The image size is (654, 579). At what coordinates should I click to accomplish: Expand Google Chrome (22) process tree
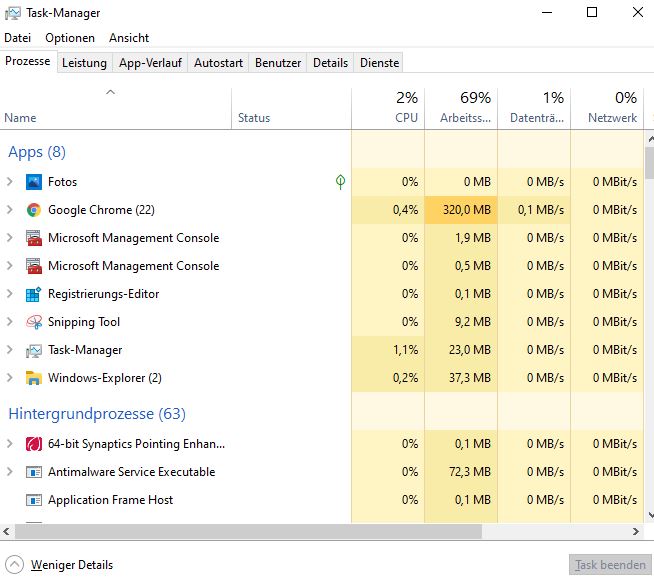(10, 210)
